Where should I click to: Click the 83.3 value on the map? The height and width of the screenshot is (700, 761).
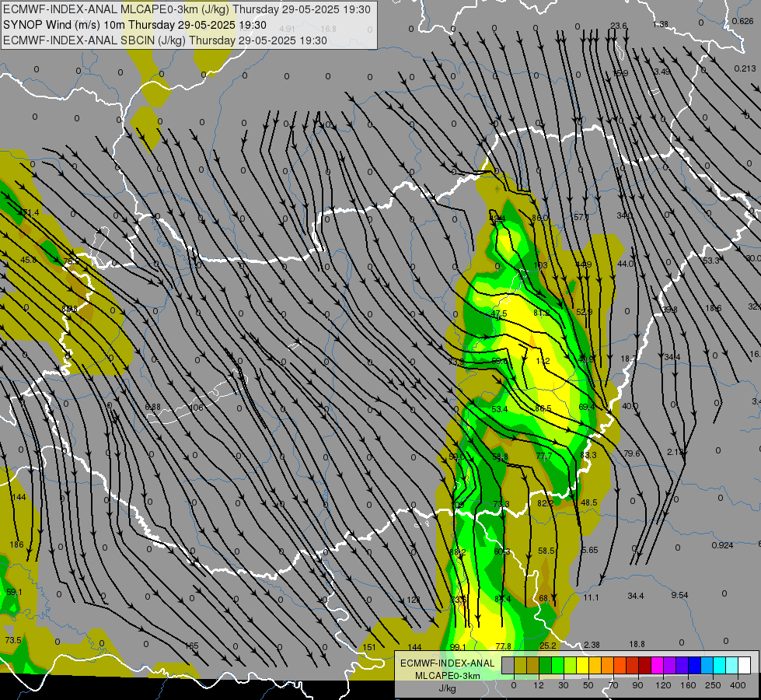click(588, 455)
